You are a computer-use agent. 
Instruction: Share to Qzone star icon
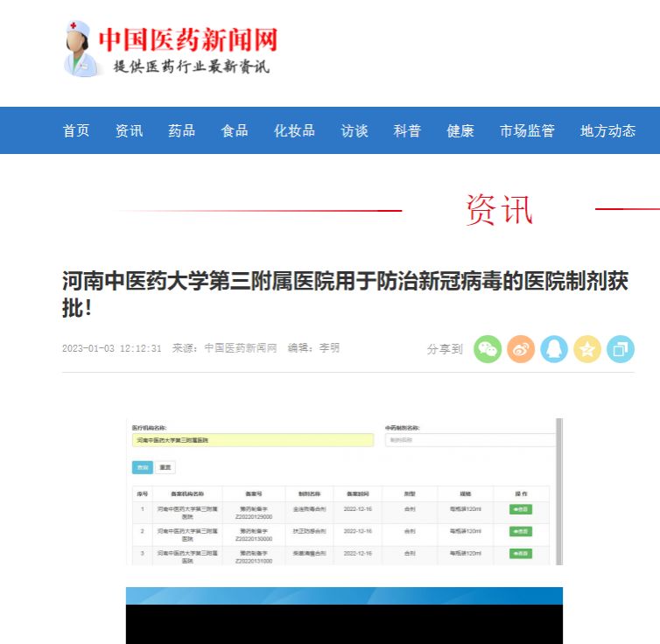pos(587,349)
